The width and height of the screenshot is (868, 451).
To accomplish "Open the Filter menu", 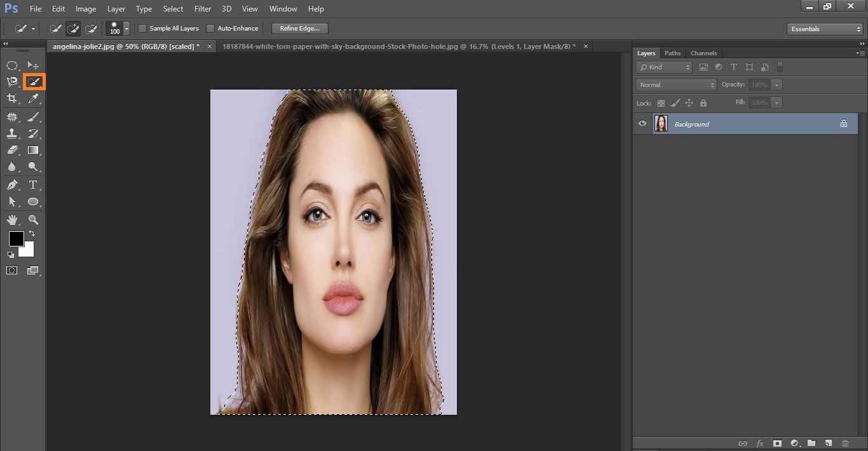I will coord(203,9).
